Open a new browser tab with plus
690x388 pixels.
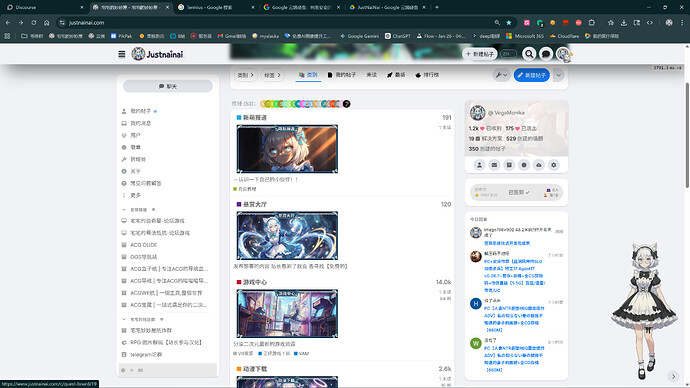pos(437,7)
